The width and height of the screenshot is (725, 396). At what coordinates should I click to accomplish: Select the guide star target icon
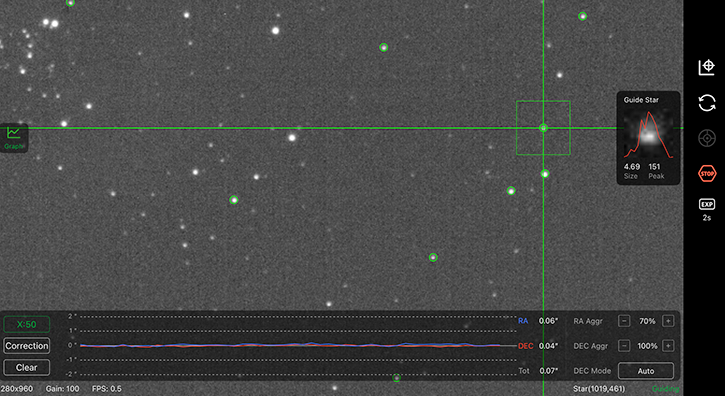click(x=707, y=138)
